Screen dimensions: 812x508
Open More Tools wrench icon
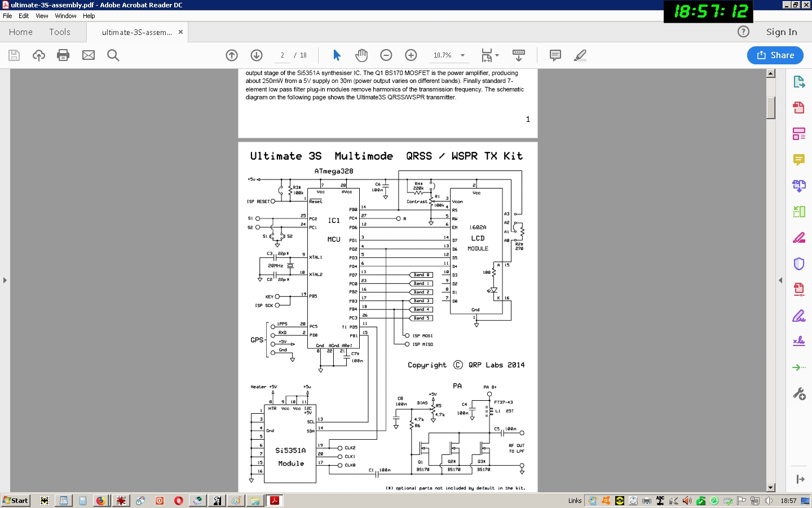(x=799, y=393)
